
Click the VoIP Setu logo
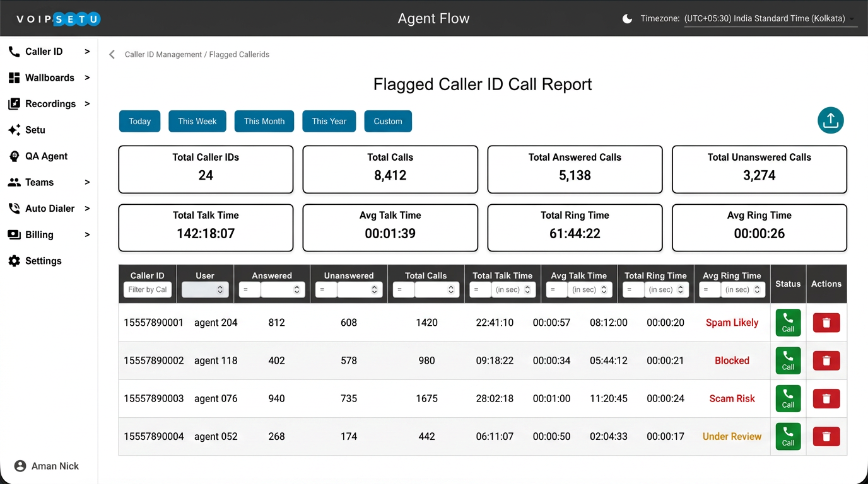click(x=58, y=19)
